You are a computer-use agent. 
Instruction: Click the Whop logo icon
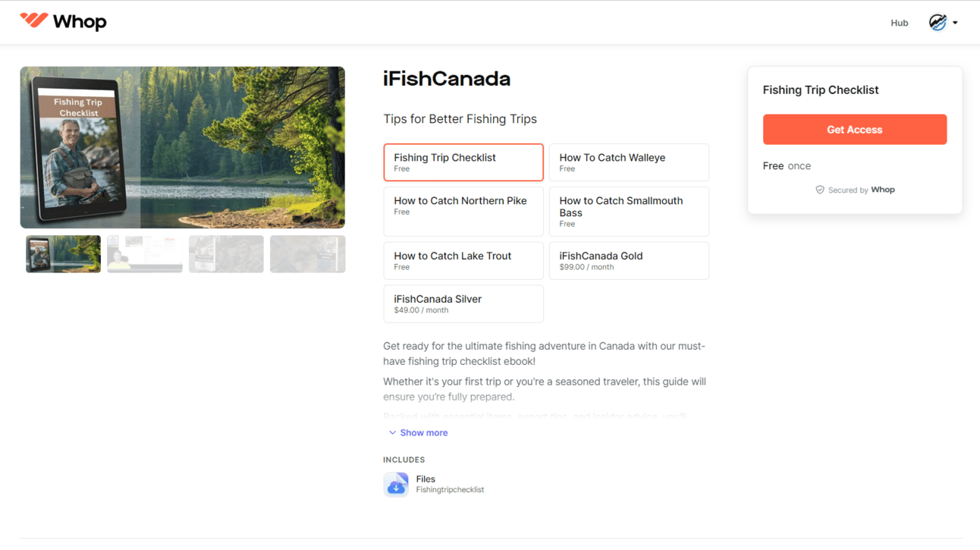point(34,20)
